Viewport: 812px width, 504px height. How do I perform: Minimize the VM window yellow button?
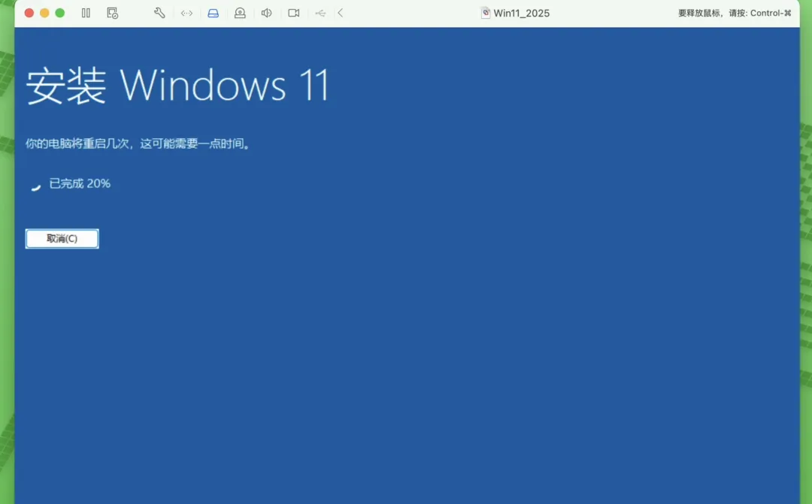[44, 13]
